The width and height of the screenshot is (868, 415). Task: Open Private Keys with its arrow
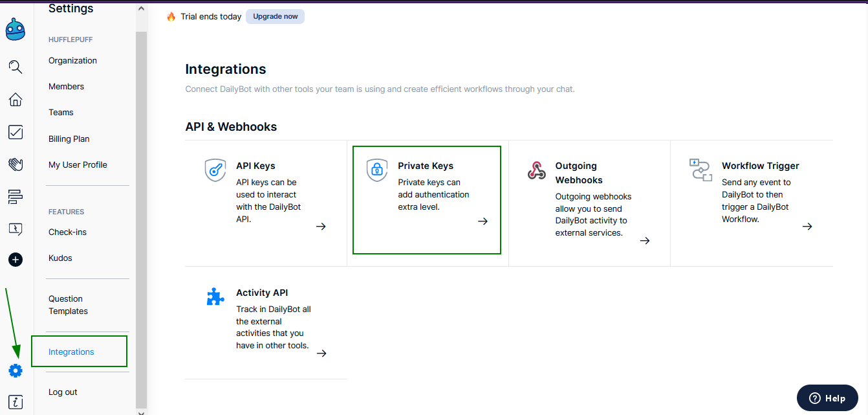[x=483, y=221]
